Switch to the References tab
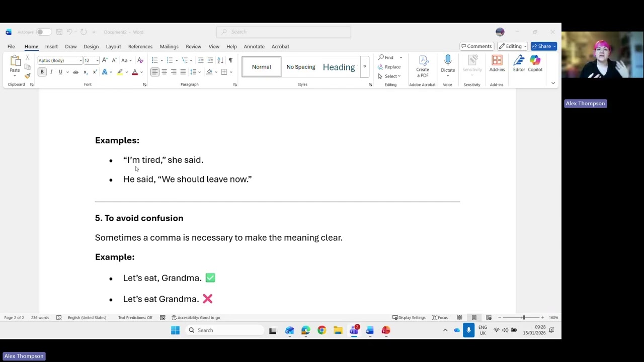Viewport: 644px width, 362px height. click(x=140, y=46)
